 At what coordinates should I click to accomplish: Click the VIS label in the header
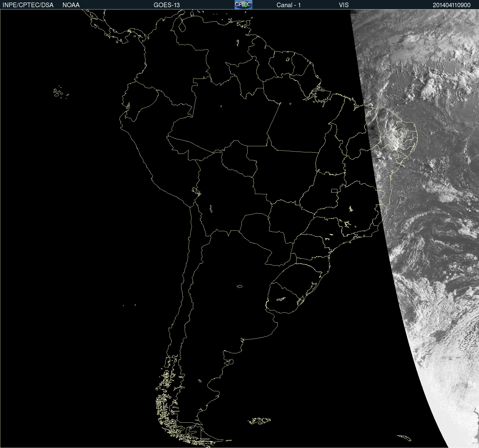pyautogui.click(x=343, y=5)
